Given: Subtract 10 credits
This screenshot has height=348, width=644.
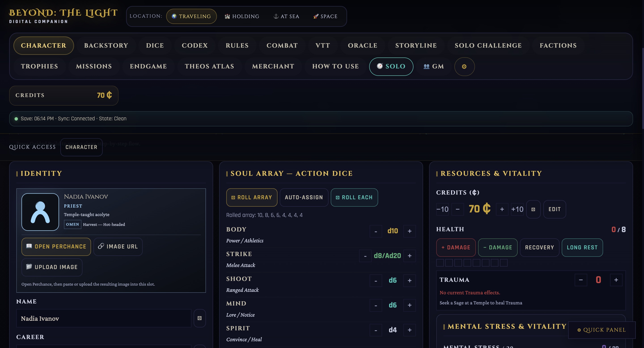Looking at the screenshot, I should [x=443, y=209].
